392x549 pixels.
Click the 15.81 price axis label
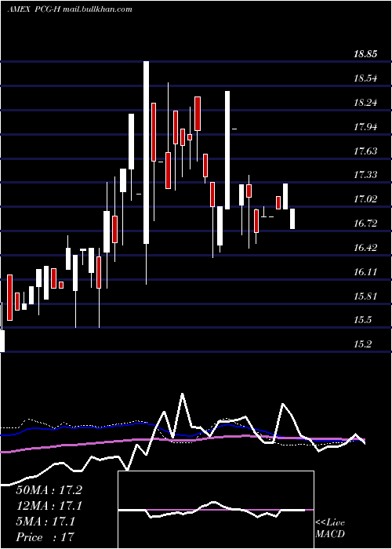pos(366,296)
